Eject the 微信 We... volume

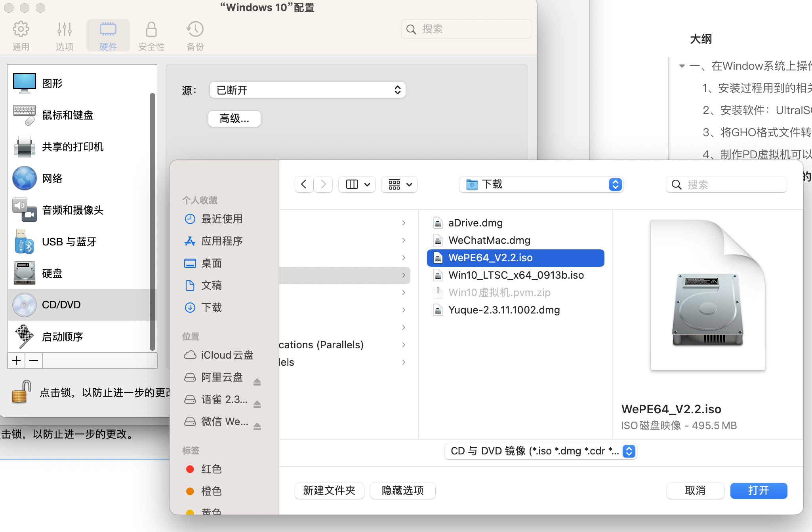point(257,426)
